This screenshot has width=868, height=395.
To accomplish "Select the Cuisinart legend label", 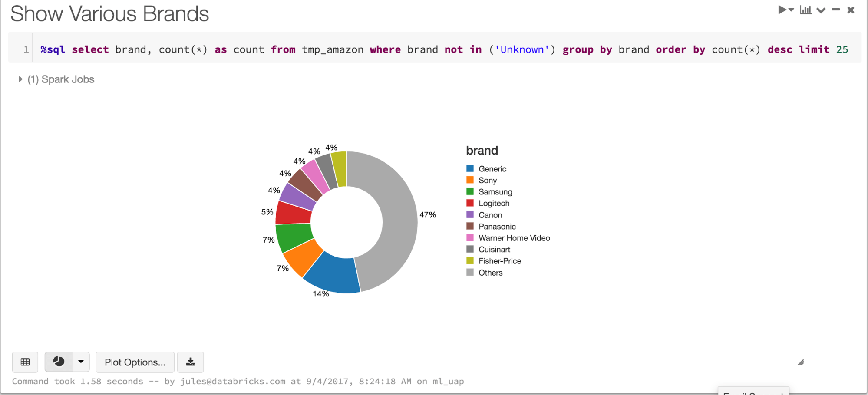I will 494,250.
